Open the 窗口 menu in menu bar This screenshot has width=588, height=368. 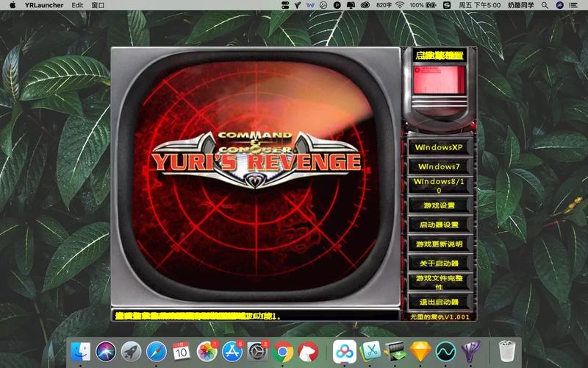[98, 5]
